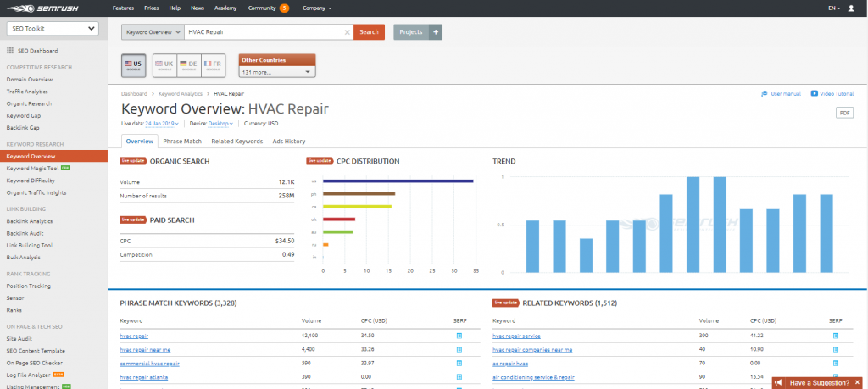Click the Projects button
The image size is (868, 389).
coord(411,32)
